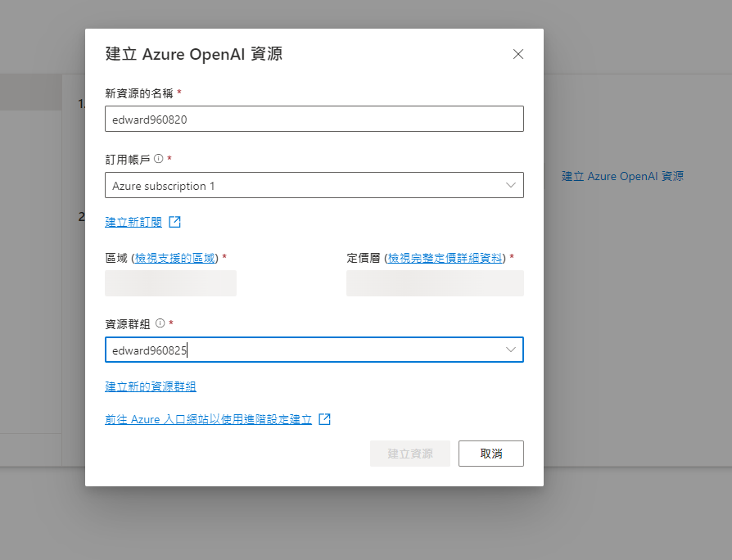This screenshot has width=732, height=560.
Task: Expand the Azure subscription 1 dropdown
Action: 509,185
